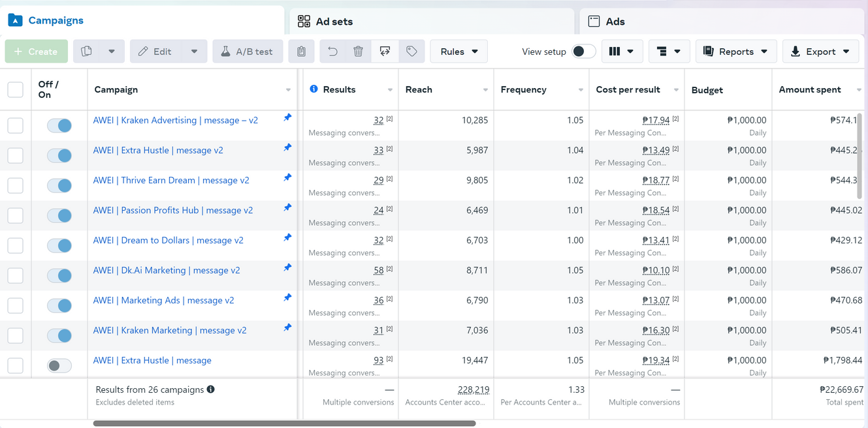Click the discard draft changes icon
868x428 pixels.
pos(385,52)
